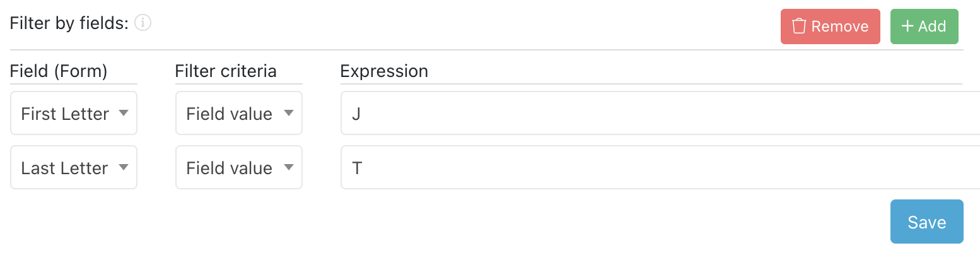Save the filter settings

(926, 222)
